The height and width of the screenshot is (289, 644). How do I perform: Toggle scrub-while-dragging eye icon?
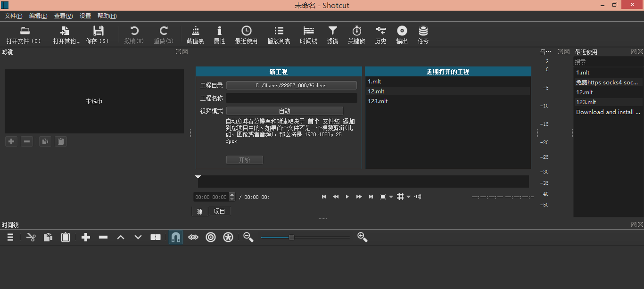pos(193,237)
